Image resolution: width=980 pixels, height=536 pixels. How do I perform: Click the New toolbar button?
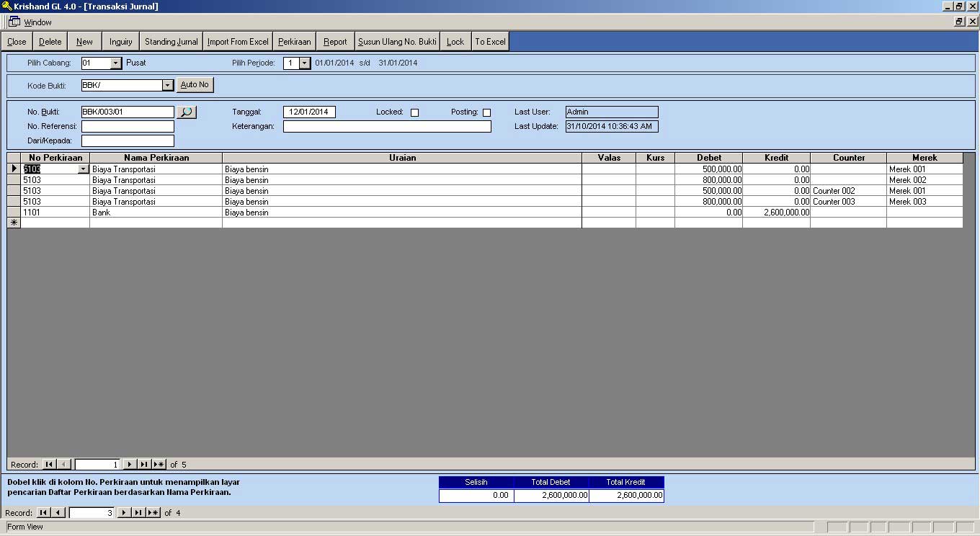coord(84,42)
